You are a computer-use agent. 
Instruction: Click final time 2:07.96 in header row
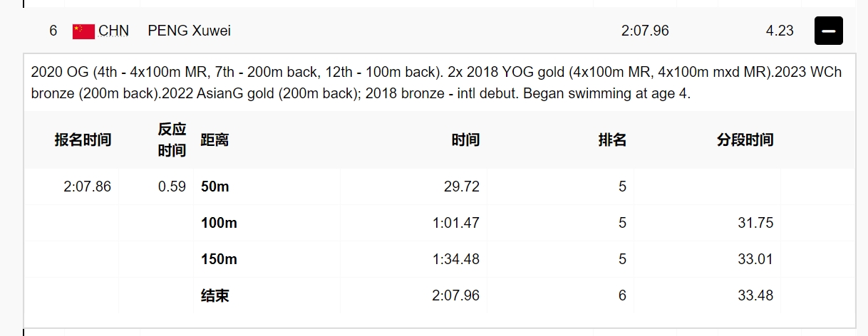coord(645,31)
